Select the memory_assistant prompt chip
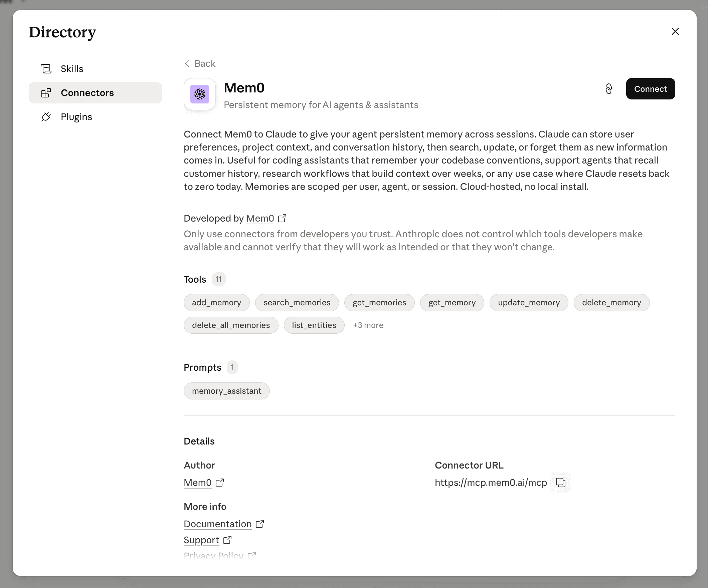Viewport: 708px width, 588px height. click(x=226, y=391)
